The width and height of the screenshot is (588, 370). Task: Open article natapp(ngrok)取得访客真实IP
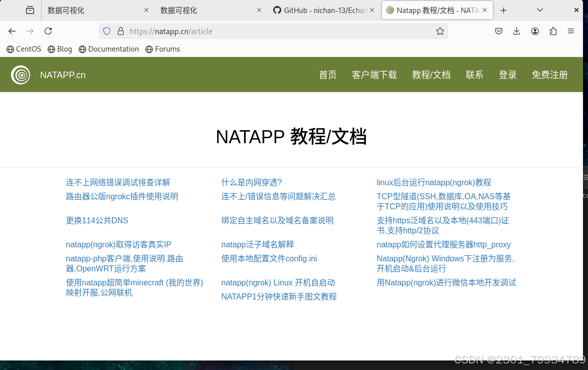click(118, 244)
